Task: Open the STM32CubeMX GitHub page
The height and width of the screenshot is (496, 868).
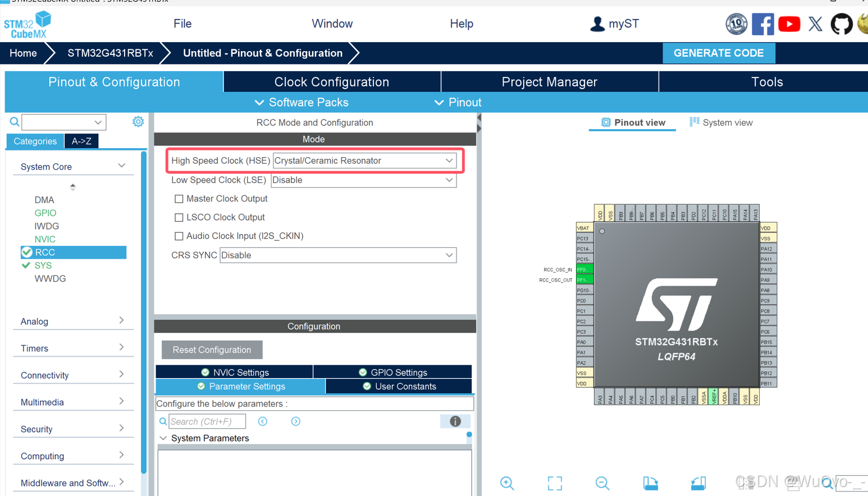Action: click(x=842, y=24)
